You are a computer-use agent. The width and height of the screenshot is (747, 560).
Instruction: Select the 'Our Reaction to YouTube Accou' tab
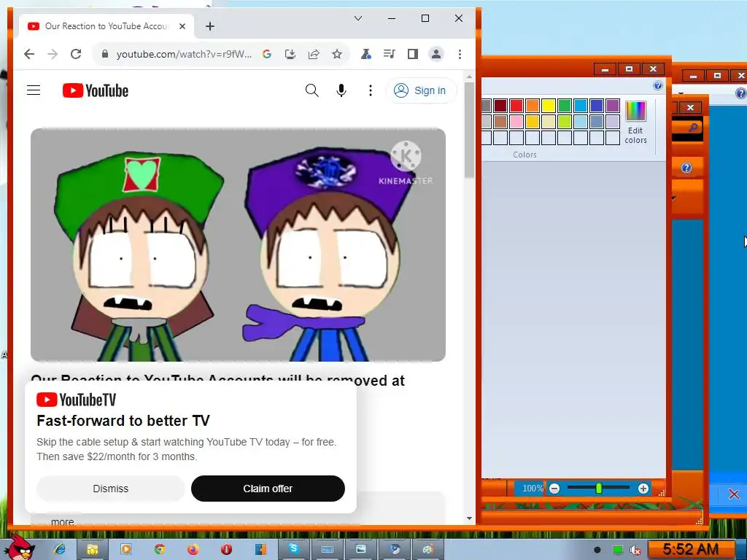point(107,26)
